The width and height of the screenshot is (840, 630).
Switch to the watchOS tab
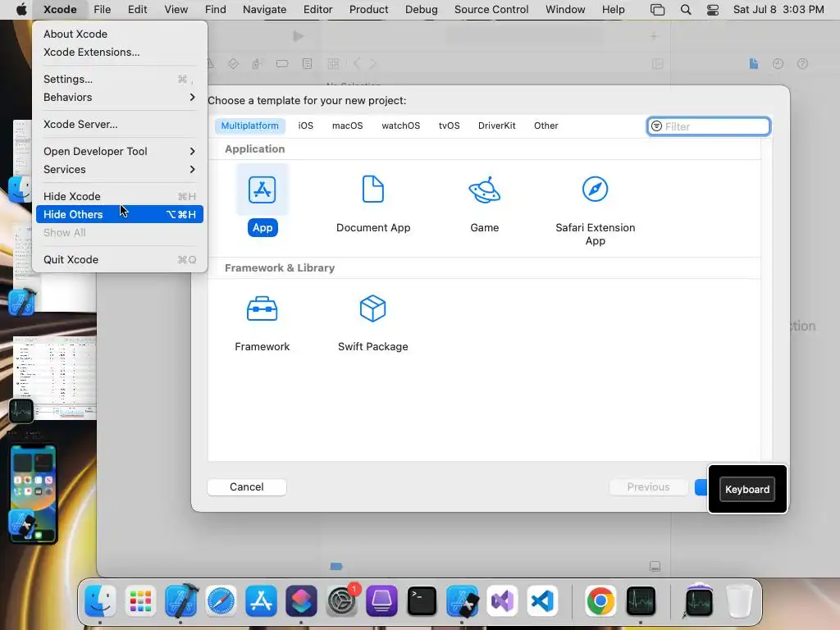[400, 126]
